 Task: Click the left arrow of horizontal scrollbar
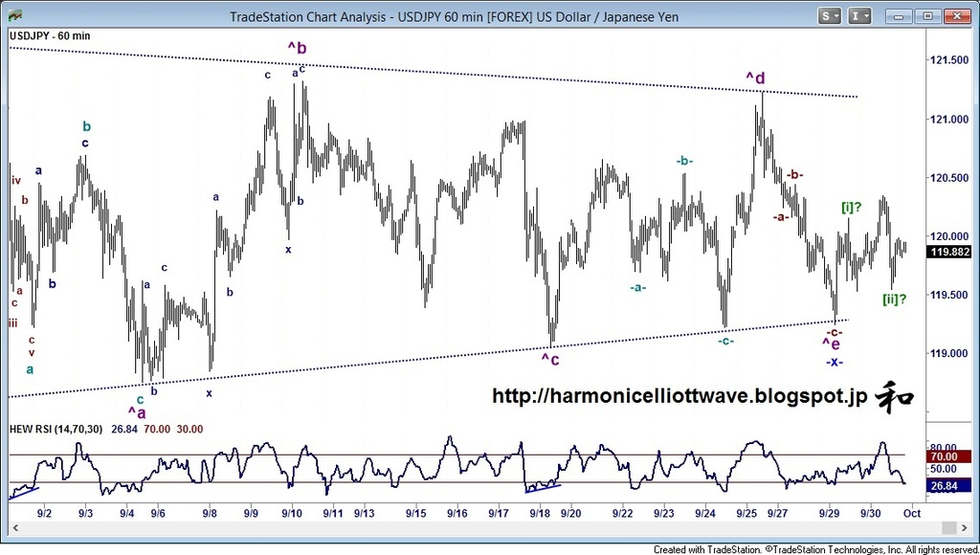pos(15,528)
